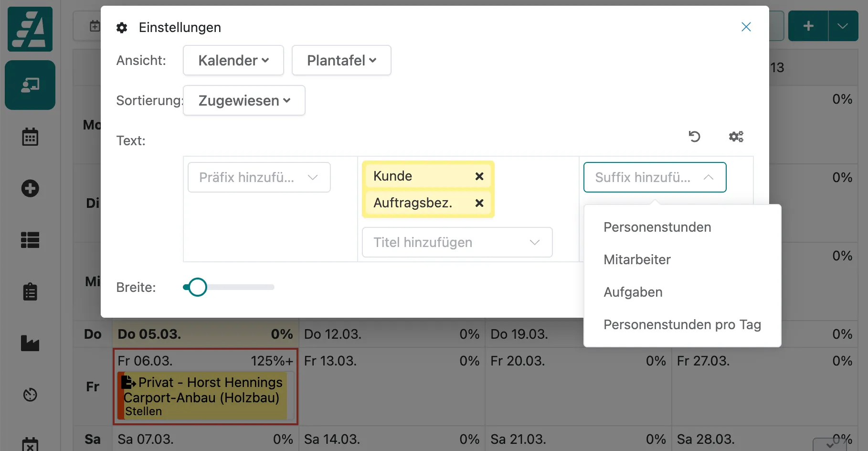
Task: Open the statistics icon in the sidebar
Action: point(30,343)
